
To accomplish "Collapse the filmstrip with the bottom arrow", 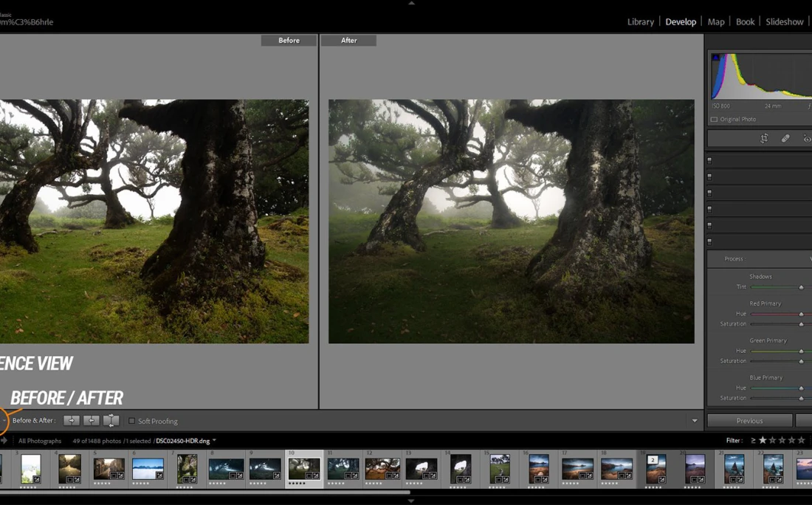I will point(411,501).
